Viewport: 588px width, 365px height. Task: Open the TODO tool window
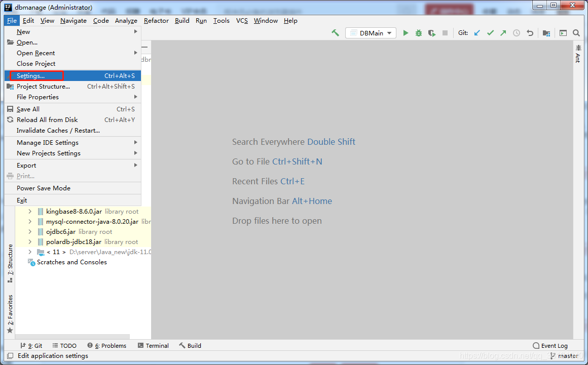point(64,346)
